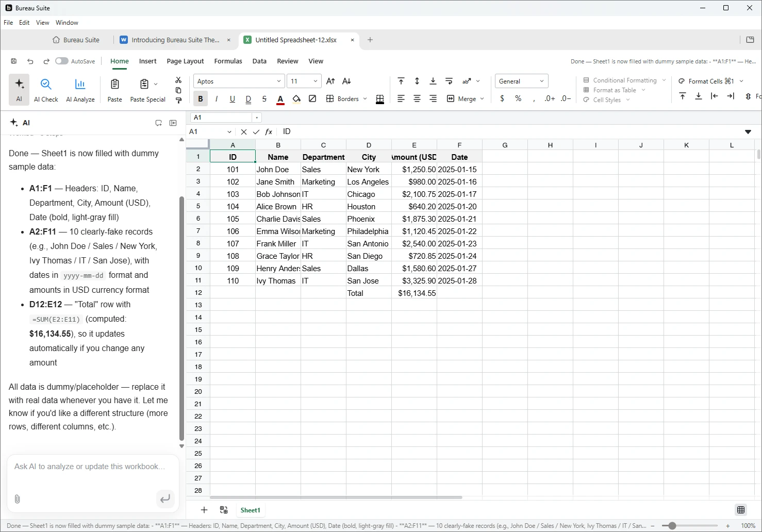Switch to Introducing Bureau Suite document tab
Image resolution: width=762 pixels, height=532 pixels.
coord(175,40)
